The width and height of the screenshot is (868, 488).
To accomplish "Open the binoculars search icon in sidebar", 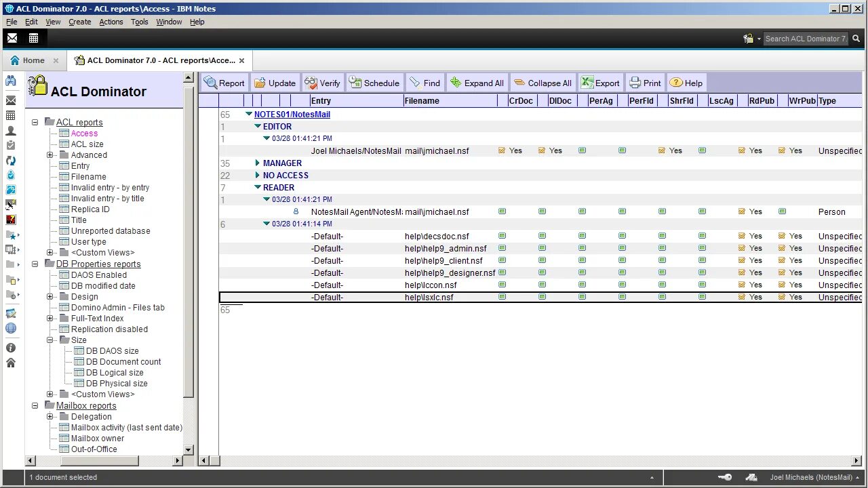I will 11,81.
